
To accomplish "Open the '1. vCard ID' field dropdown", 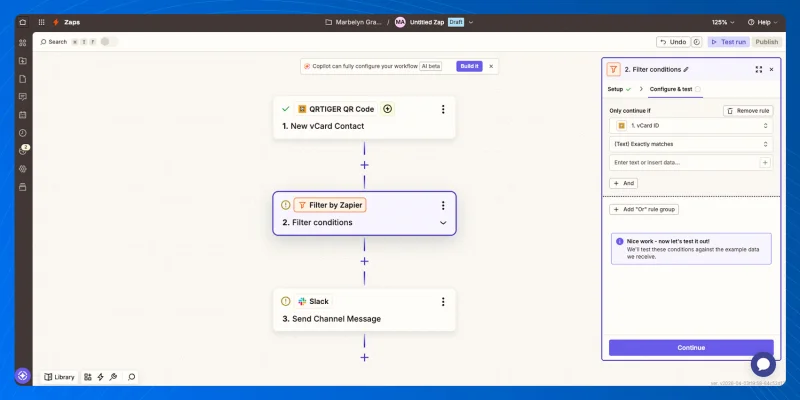I will point(691,126).
